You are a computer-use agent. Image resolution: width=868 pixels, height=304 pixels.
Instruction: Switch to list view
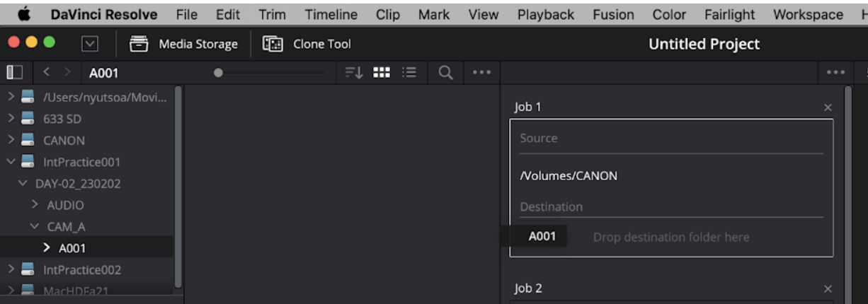point(409,72)
